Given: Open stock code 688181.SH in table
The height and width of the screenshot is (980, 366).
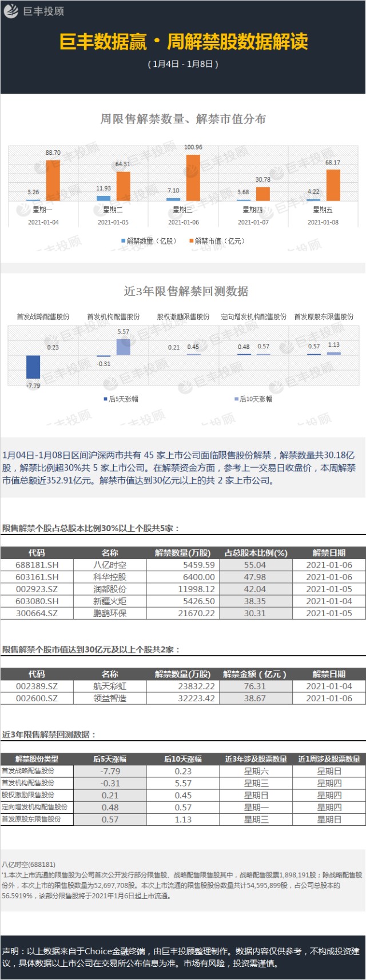Looking at the screenshot, I should pyautogui.click(x=37, y=565).
